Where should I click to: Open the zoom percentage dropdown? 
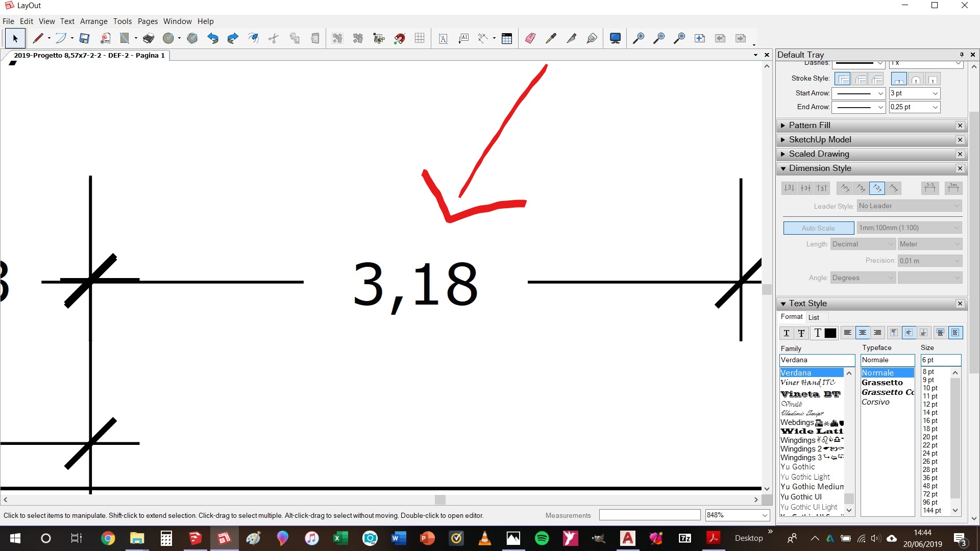[x=765, y=515]
